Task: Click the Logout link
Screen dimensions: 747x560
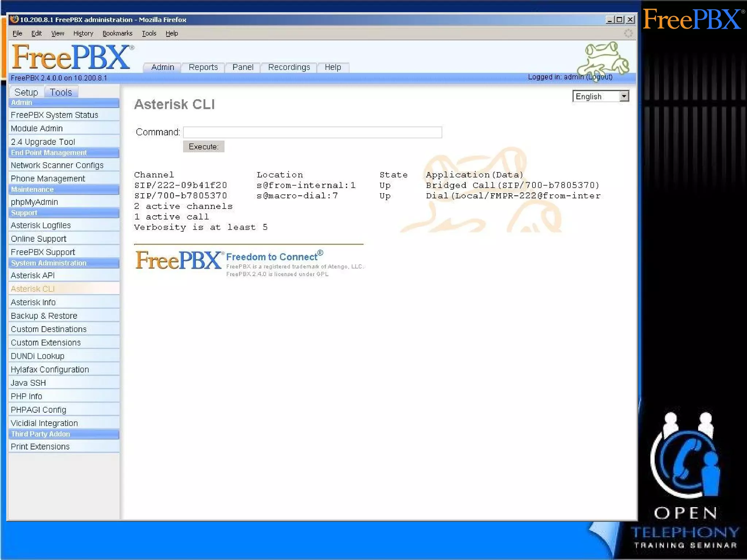Action: click(599, 77)
